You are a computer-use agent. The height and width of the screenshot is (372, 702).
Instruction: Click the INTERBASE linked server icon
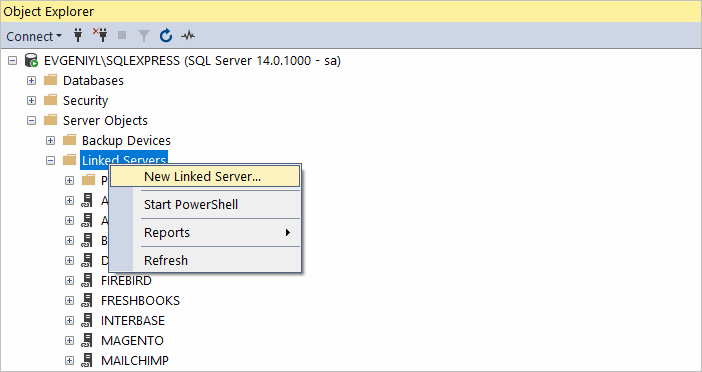[87, 320]
